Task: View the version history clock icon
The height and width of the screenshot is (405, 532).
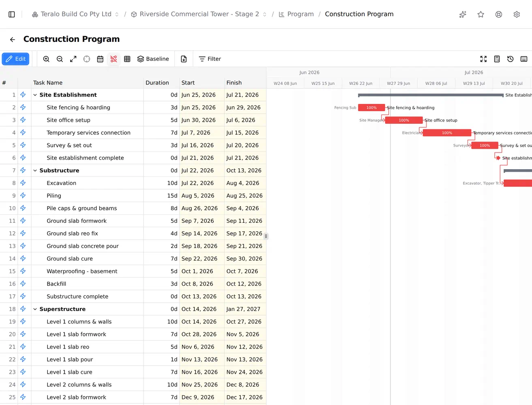Action: pyautogui.click(x=511, y=59)
